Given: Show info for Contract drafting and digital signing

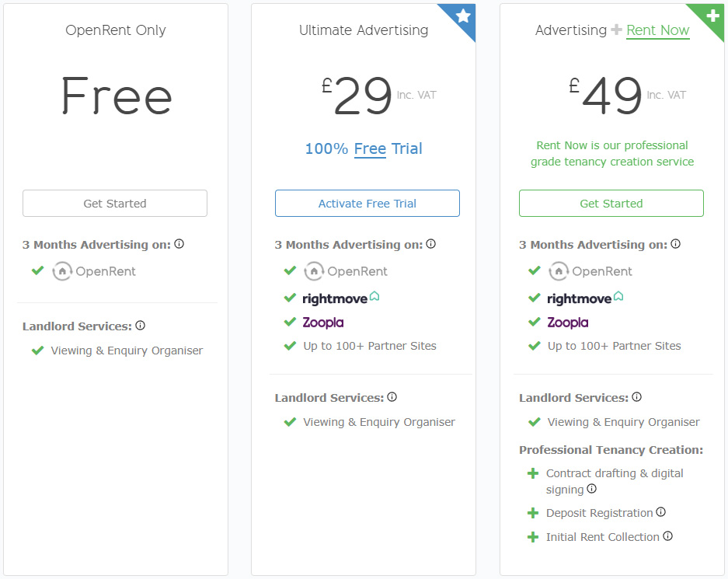Looking at the screenshot, I should pos(591,489).
